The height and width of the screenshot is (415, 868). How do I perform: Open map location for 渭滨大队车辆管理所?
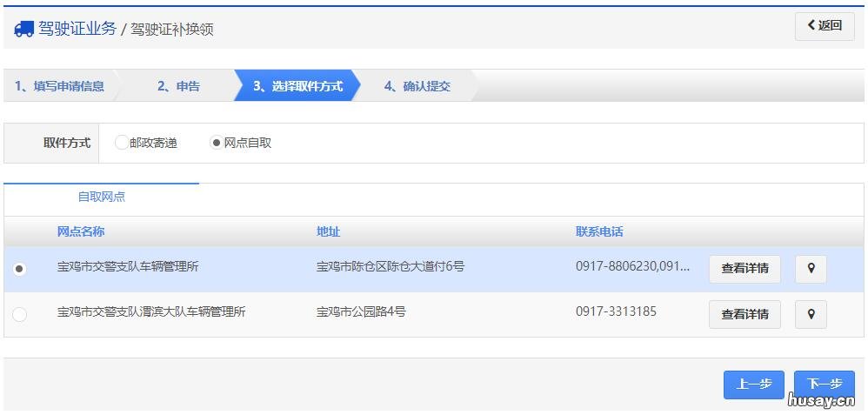click(x=811, y=314)
